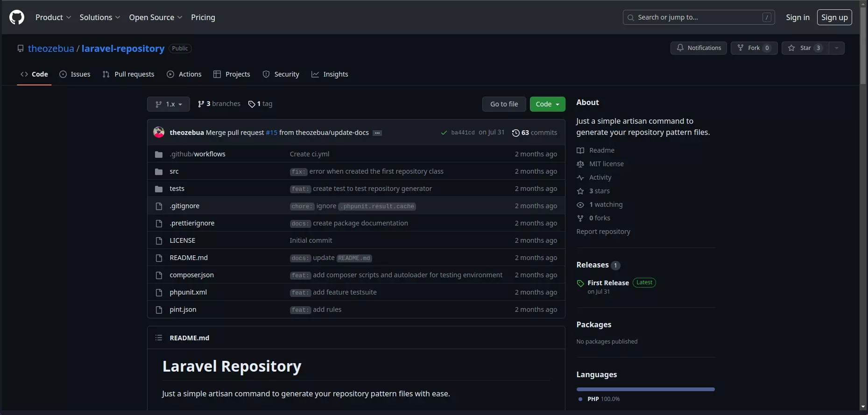Focus the Search or jump to field
Screen dimensions: 868x415
click(x=699, y=17)
